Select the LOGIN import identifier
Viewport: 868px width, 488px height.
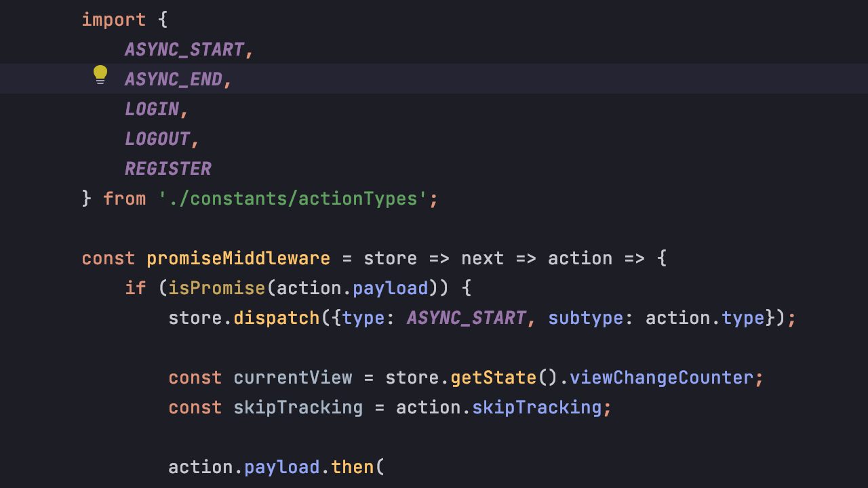(x=152, y=109)
